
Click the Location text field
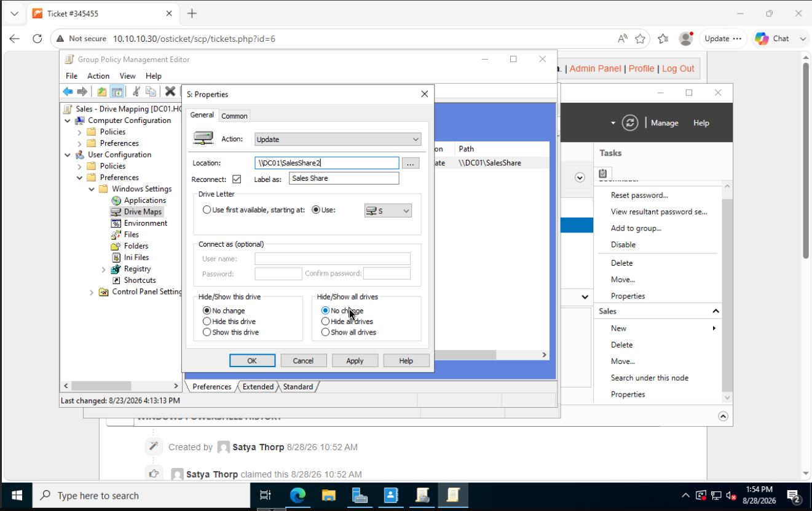point(327,163)
